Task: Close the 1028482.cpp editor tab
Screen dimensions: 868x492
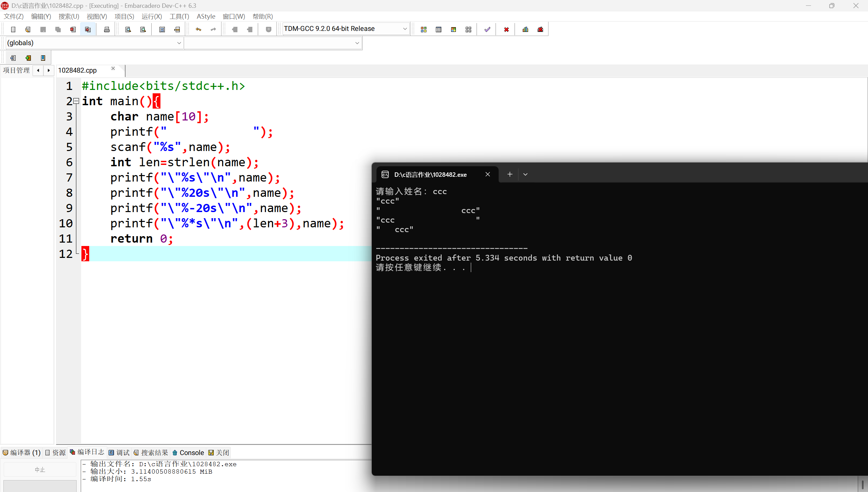Action: pos(113,69)
